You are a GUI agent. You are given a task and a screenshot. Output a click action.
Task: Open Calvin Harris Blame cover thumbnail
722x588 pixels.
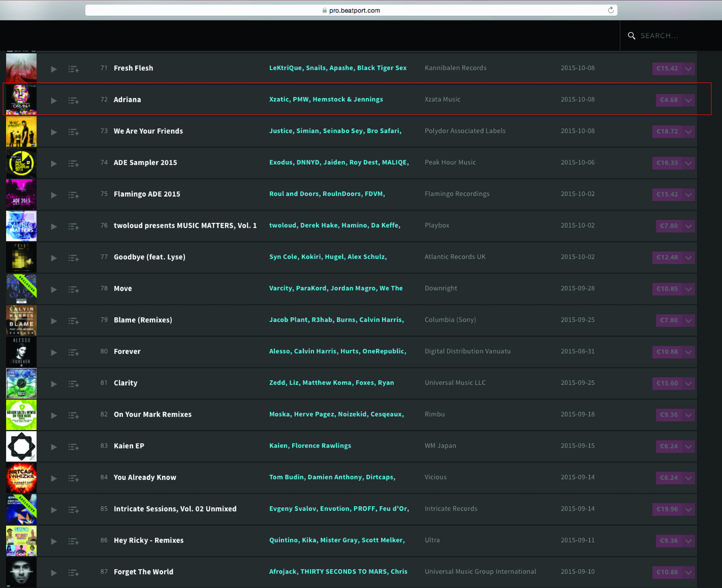21,320
